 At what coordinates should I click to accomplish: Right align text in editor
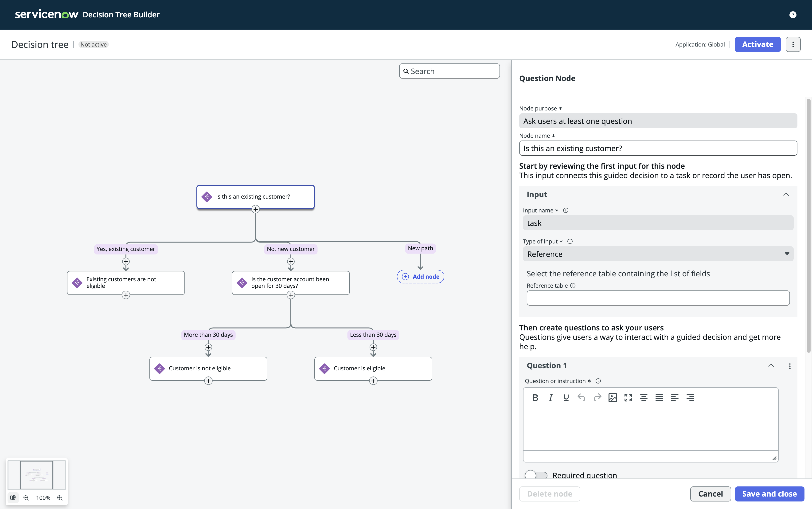[690, 398]
